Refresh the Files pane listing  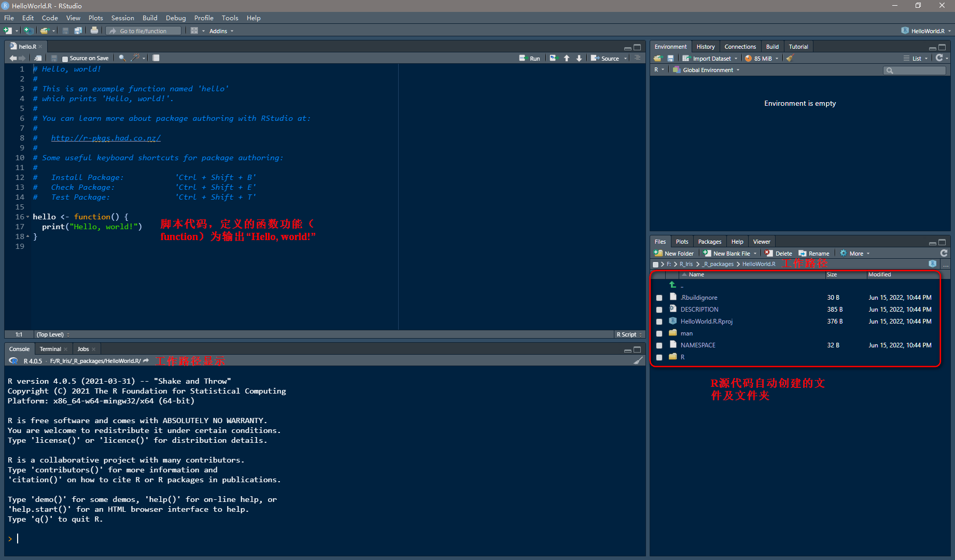pyautogui.click(x=944, y=253)
